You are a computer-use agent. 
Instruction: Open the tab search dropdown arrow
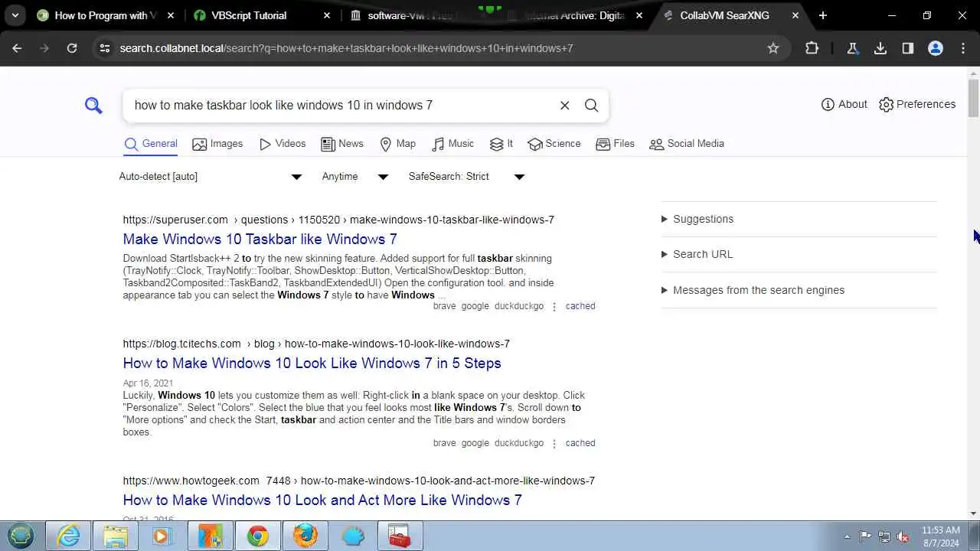coord(15,15)
